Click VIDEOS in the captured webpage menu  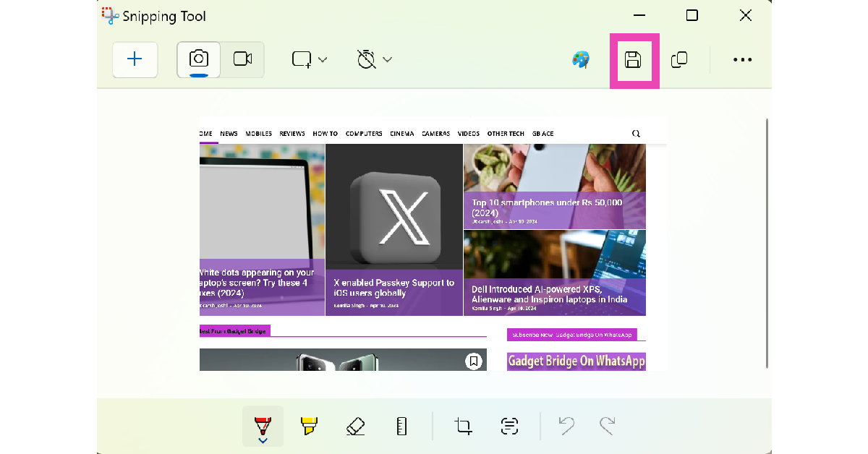pos(469,134)
